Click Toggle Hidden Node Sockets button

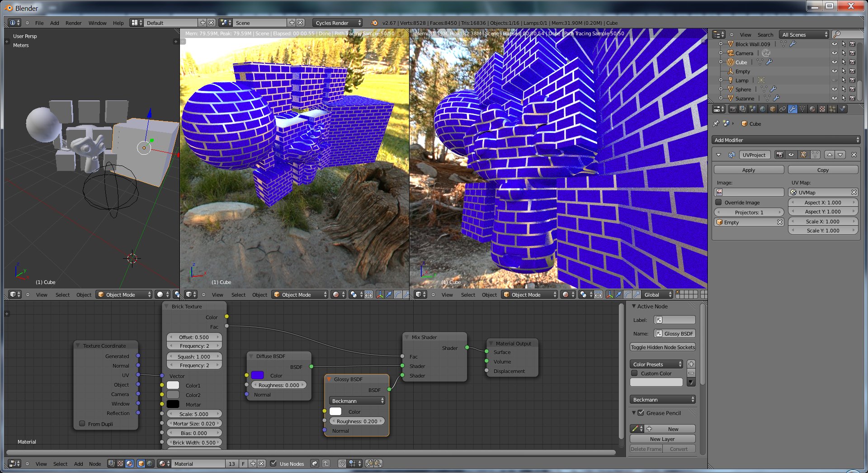tap(663, 347)
